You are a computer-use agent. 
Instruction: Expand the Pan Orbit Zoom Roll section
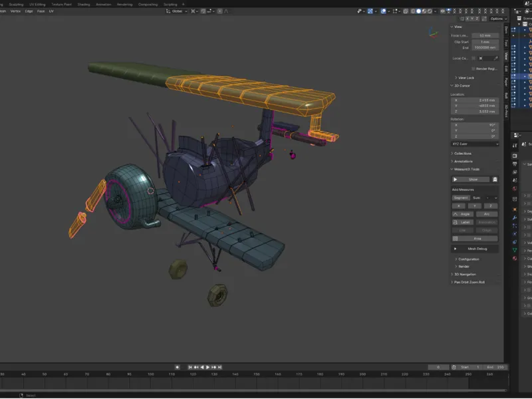tap(468, 282)
